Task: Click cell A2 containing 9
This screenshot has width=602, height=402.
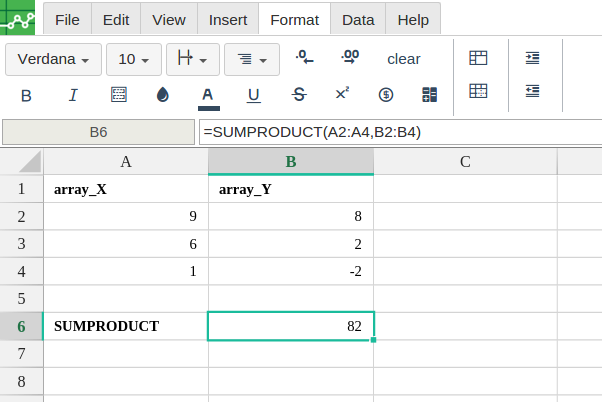Action: point(126,217)
